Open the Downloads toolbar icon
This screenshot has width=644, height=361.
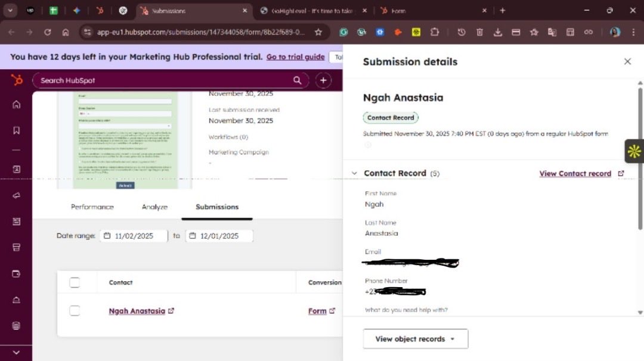[x=498, y=32]
